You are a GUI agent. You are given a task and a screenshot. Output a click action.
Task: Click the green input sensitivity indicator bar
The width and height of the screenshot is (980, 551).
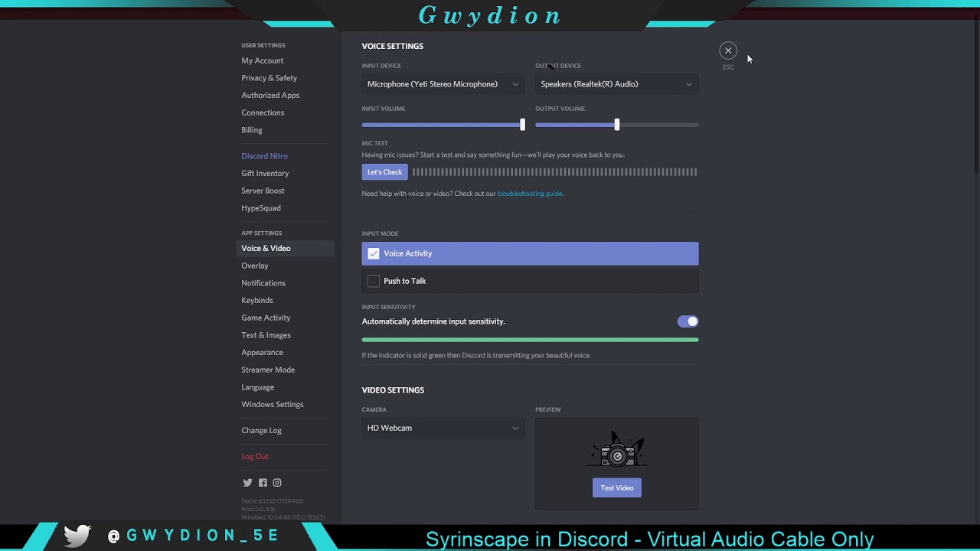[x=530, y=340]
